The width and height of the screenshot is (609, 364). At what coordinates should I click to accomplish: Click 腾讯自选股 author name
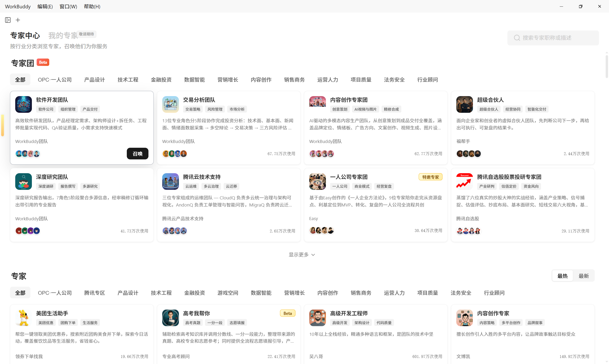(467, 219)
